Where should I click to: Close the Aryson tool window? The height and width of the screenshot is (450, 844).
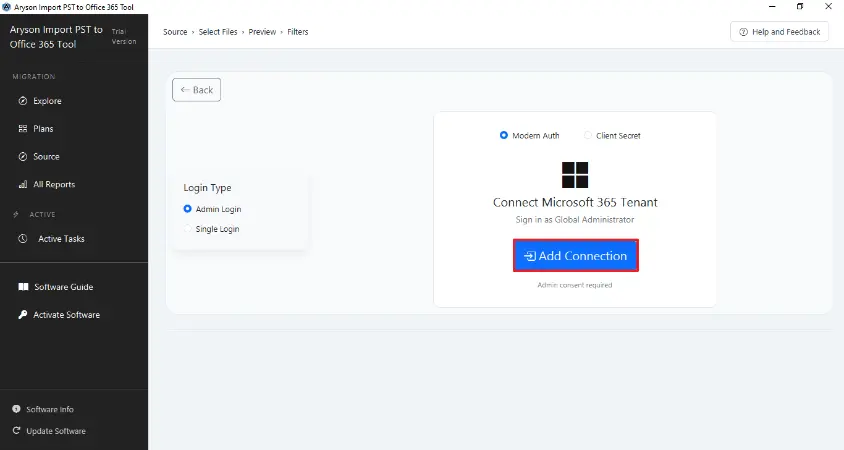coord(828,6)
